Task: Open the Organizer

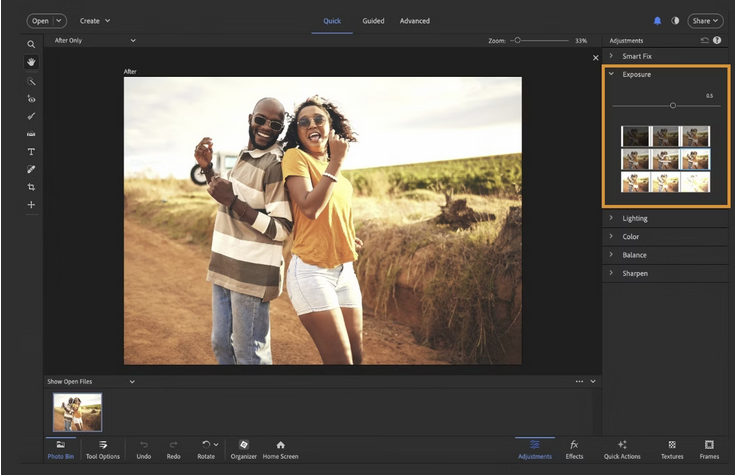Action: tap(243, 449)
